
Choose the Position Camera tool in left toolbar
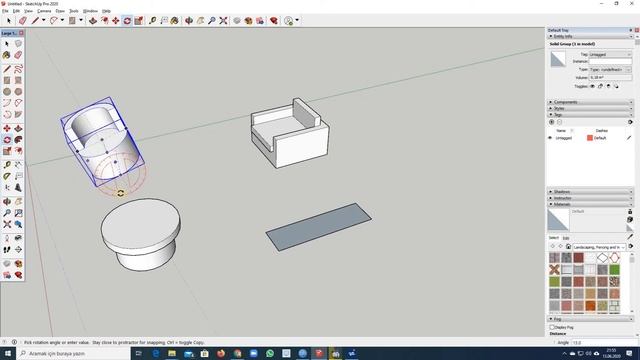(7, 238)
